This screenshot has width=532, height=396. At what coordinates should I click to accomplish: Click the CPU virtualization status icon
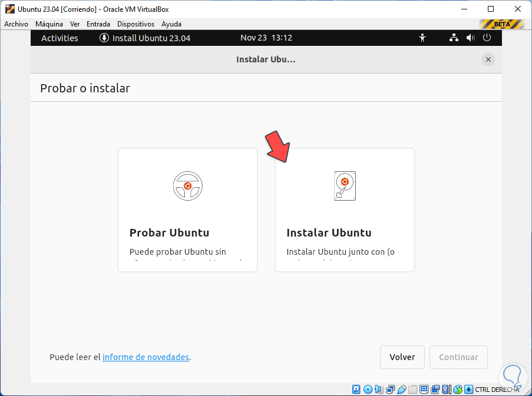click(446, 389)
